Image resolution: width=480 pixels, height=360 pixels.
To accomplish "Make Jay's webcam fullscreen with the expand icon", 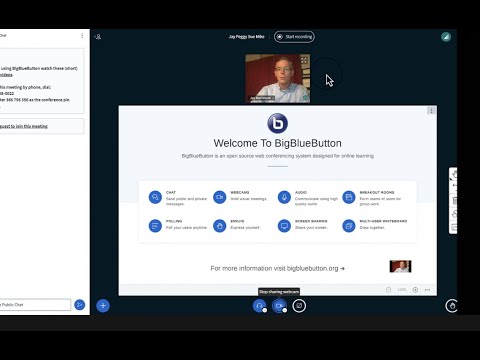I will (304, 60).
